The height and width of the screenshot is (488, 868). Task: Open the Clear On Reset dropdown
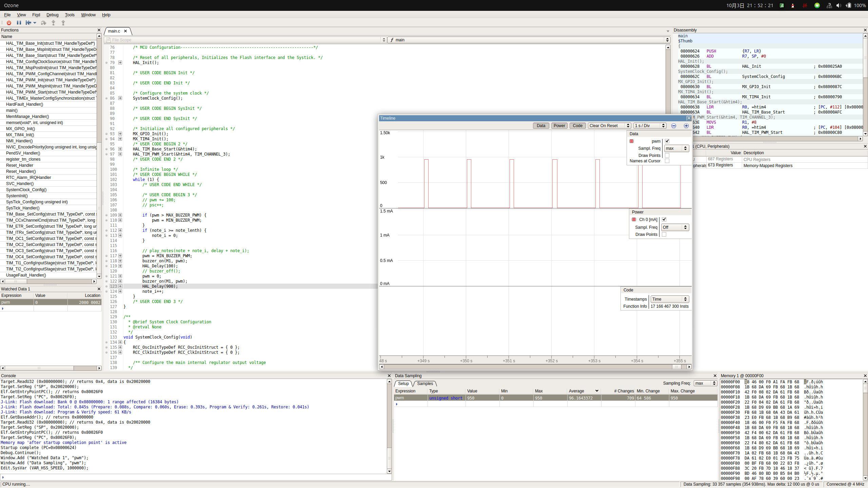(609, 126)
